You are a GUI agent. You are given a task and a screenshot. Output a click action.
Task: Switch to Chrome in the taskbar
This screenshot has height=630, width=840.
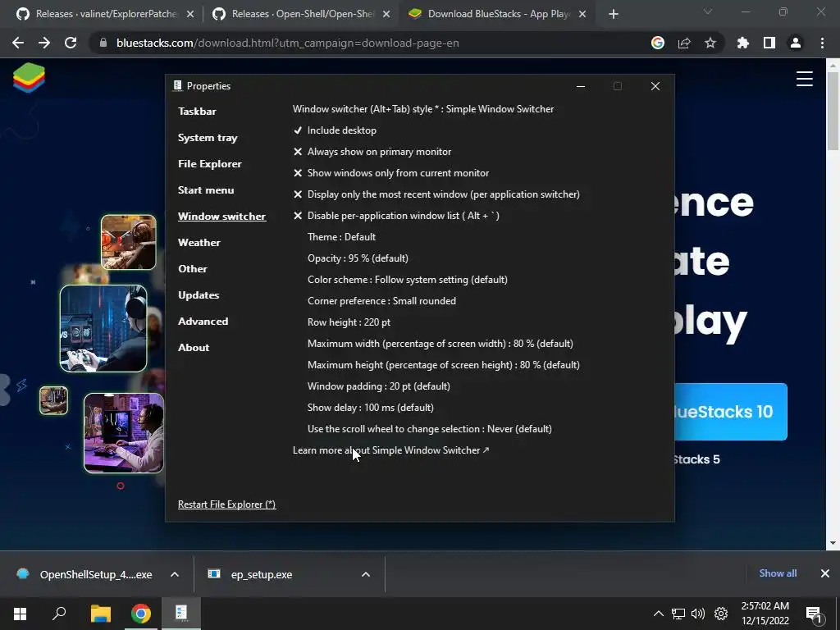pos(141,614)
